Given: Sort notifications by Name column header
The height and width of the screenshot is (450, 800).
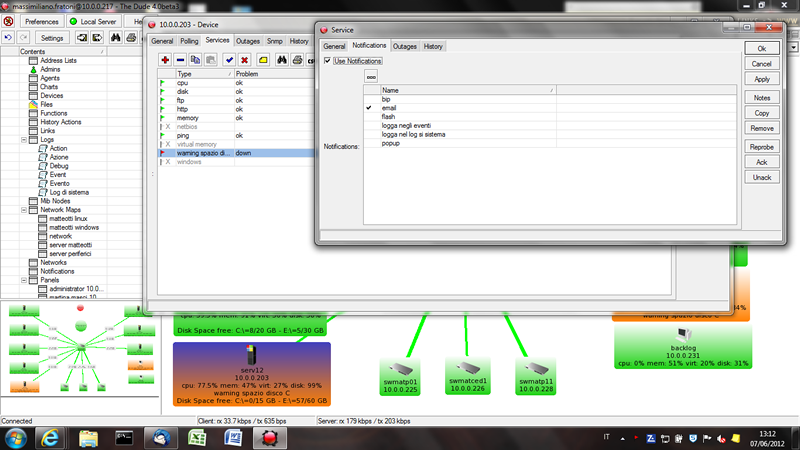Looking at the screenshot, I should tap(468, 90).
